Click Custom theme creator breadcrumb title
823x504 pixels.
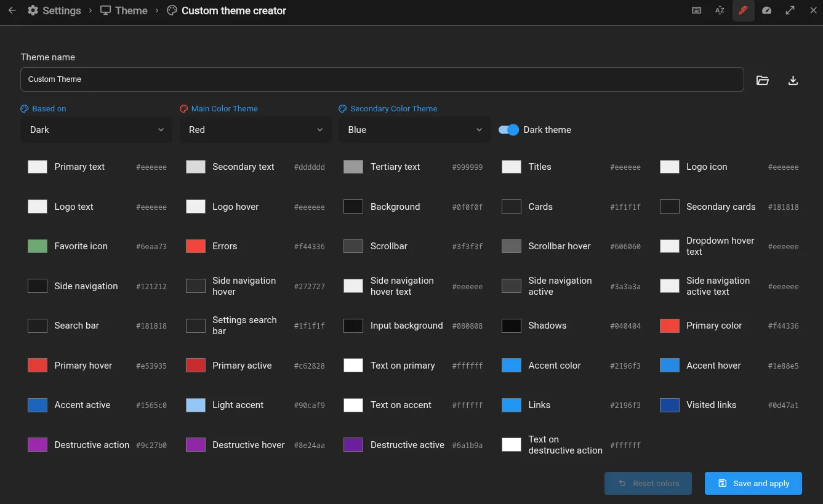click(x=234, y=10)
